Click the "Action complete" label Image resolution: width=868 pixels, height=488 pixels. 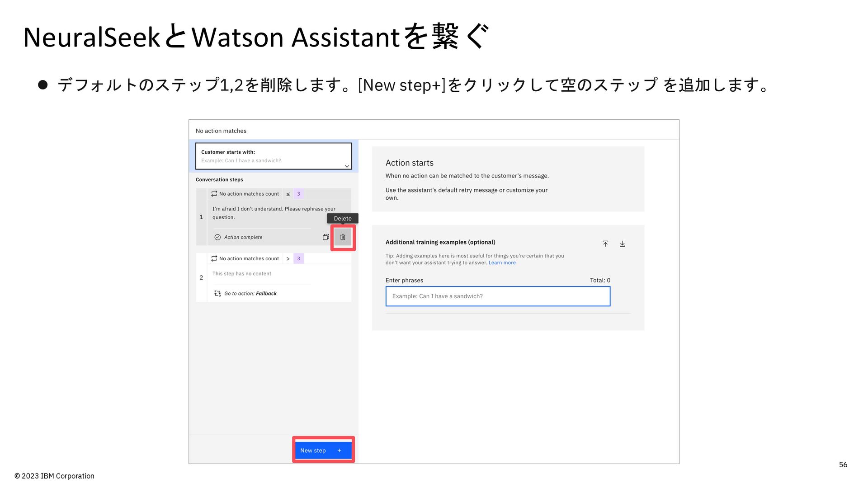point(243,237)
